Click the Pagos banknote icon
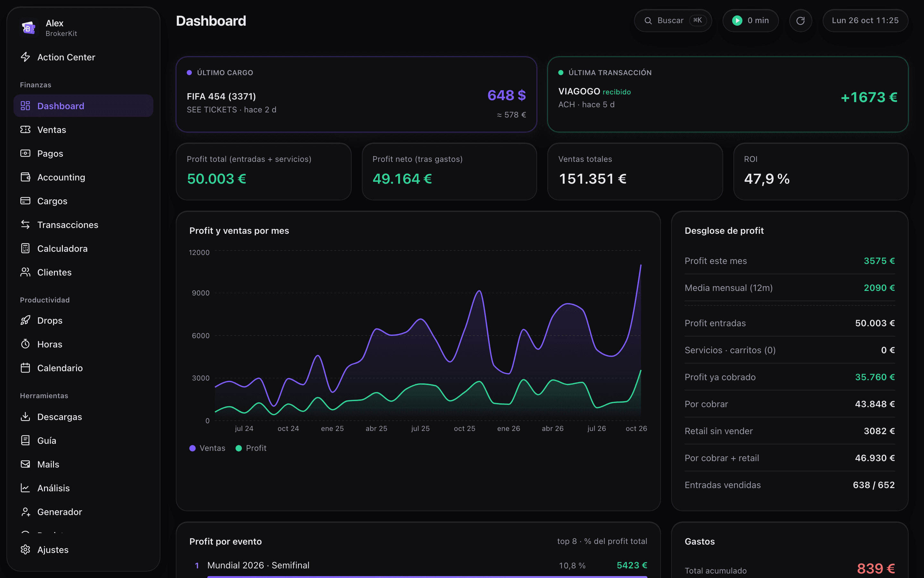Viewport: 924px width, 578px height. (x=25, y=153)
